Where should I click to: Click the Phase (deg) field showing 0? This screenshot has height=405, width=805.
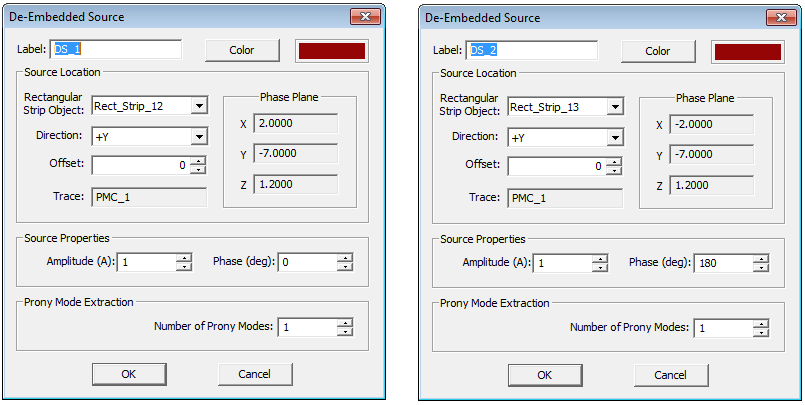click(308, 262)
